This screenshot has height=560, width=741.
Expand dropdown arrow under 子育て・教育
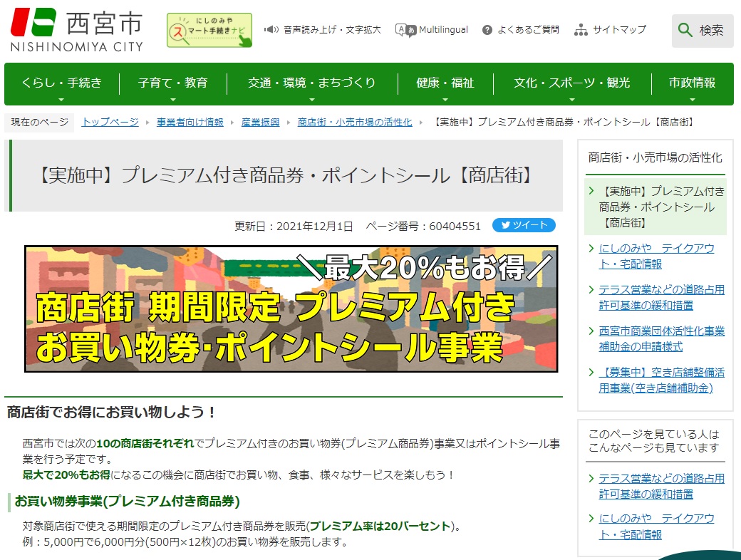(x=173, y=100)
